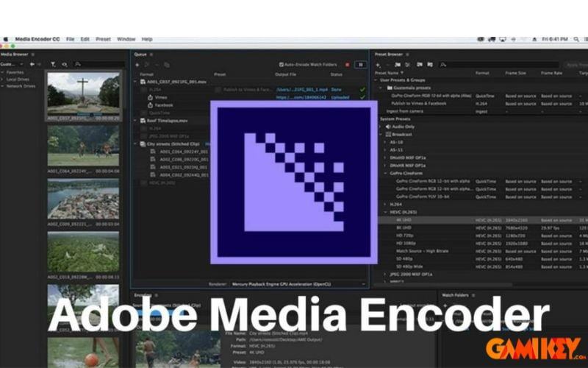The width and height of the screenshot is (588, 368).
Task: Click the Frame Size column header
Action: (x=516, y=73)
